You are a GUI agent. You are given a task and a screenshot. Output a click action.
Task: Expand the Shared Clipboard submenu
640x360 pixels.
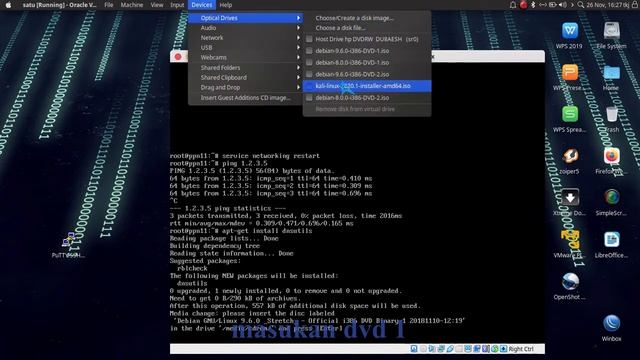coord(245,77)
